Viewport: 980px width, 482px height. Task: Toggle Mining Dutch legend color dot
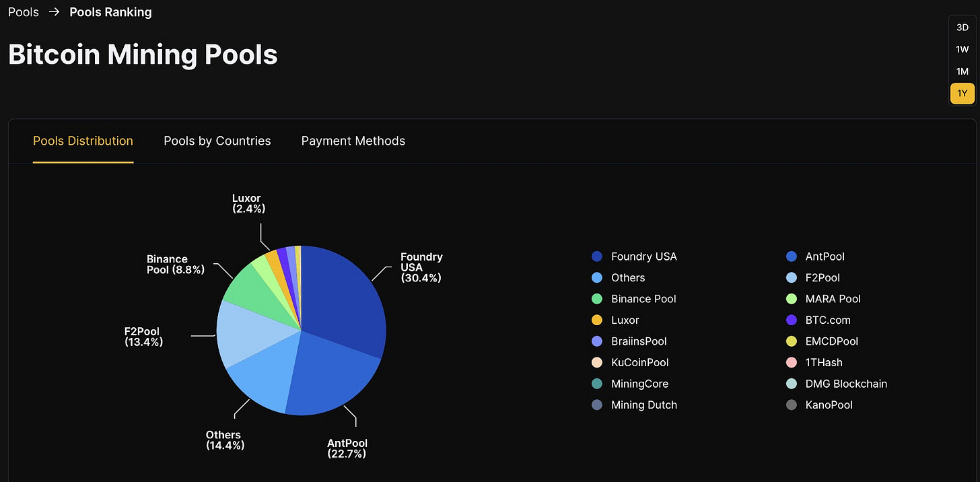pos(597,405)
